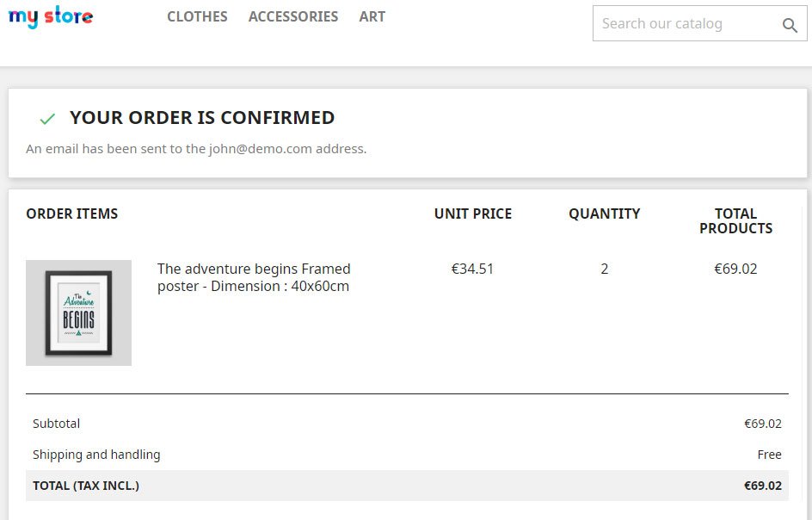Click the quantity value 2
Screen dimensions: 812x520
click(605, 269)
